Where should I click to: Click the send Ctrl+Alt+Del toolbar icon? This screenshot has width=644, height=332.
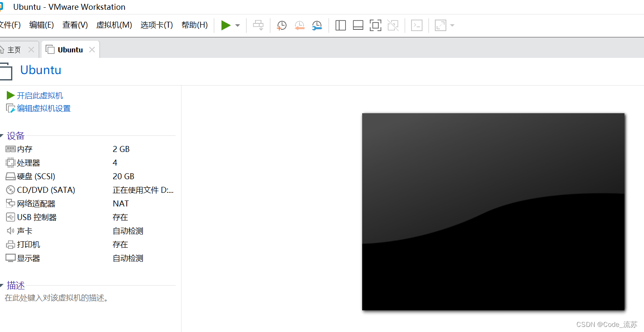pos(258,26)
